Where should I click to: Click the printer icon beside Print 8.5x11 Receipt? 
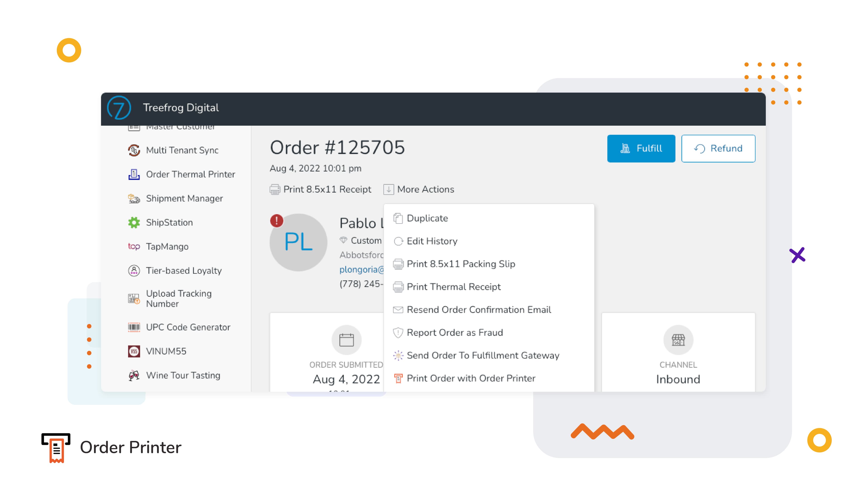point(275,190)
